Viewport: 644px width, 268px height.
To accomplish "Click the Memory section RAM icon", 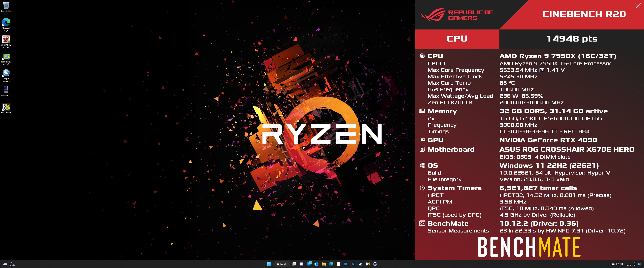I will click(422, 111).
